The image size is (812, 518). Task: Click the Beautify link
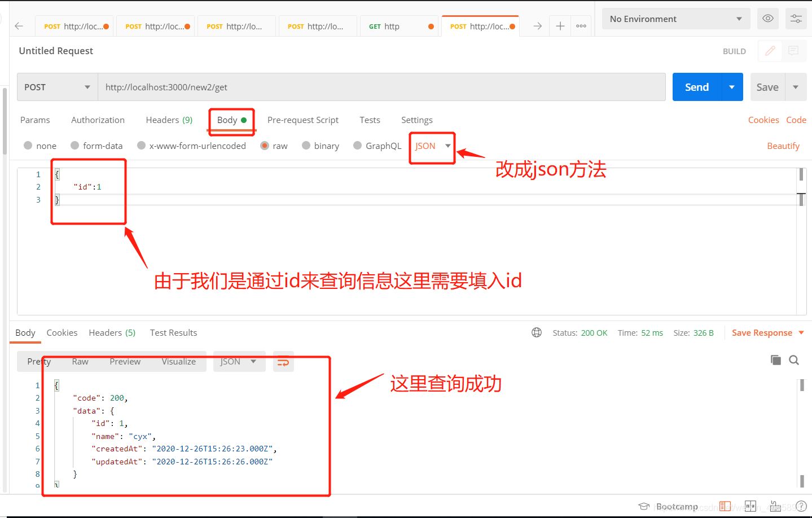click(783, 146)
